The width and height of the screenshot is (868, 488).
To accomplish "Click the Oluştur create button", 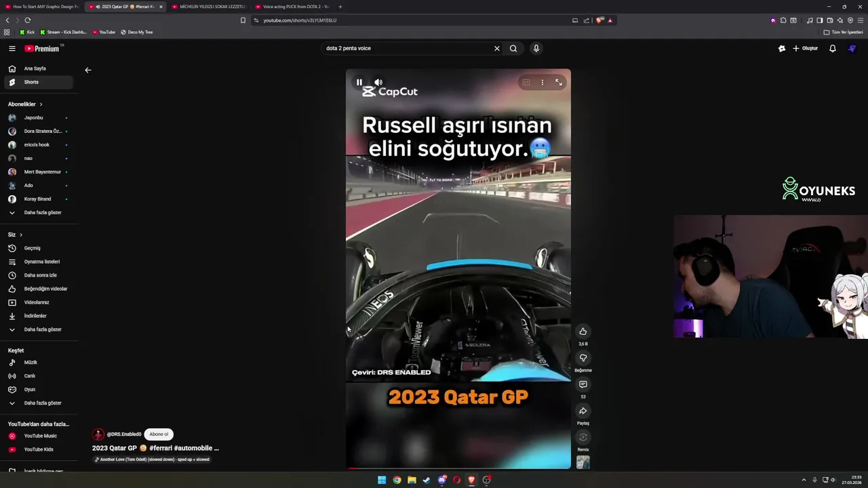I will [x=806, y=48].
